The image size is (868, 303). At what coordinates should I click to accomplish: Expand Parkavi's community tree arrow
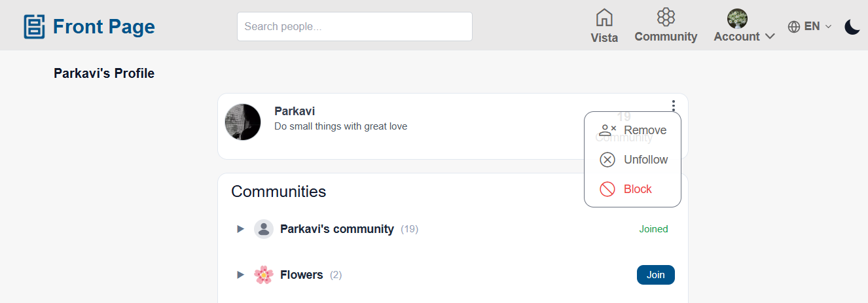pyautogui.click(x=240, y=229)
